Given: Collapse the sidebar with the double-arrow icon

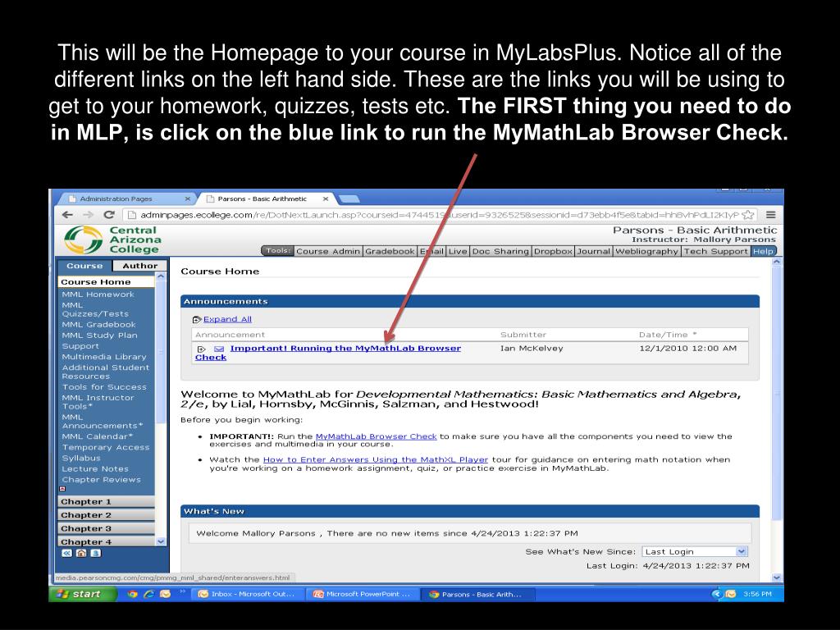Looking at the screenshot, I should (67, 554).
